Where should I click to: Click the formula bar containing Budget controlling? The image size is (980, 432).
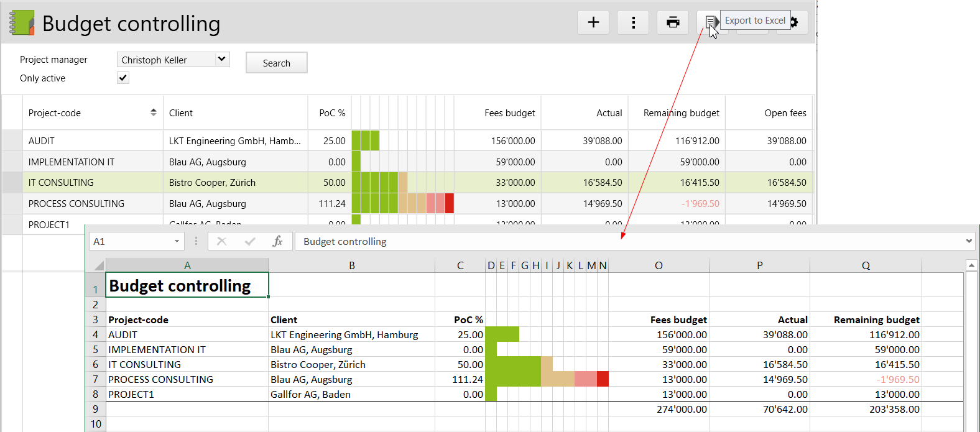pos(622,241)
